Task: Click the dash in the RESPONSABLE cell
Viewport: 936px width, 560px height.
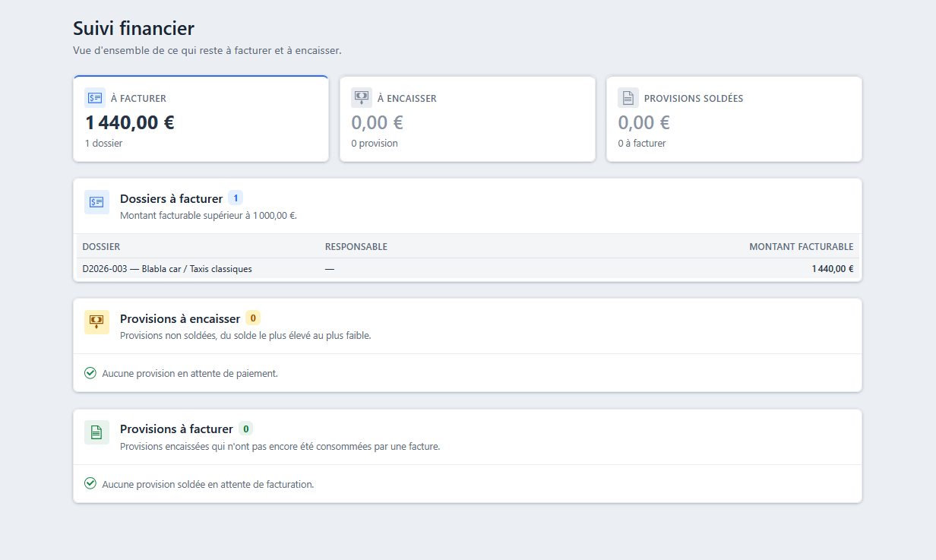Action: tap(330, 269)
